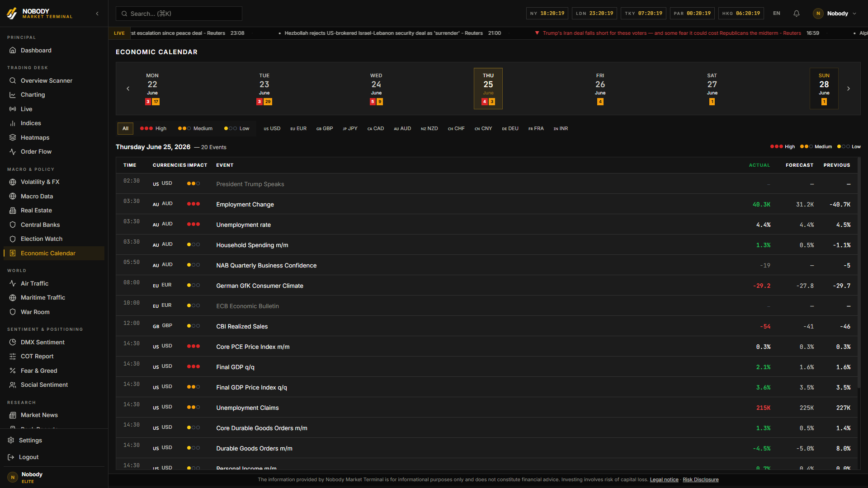Open the Dashboard home icon
The image size is (868, 488).
click(13, 50)
